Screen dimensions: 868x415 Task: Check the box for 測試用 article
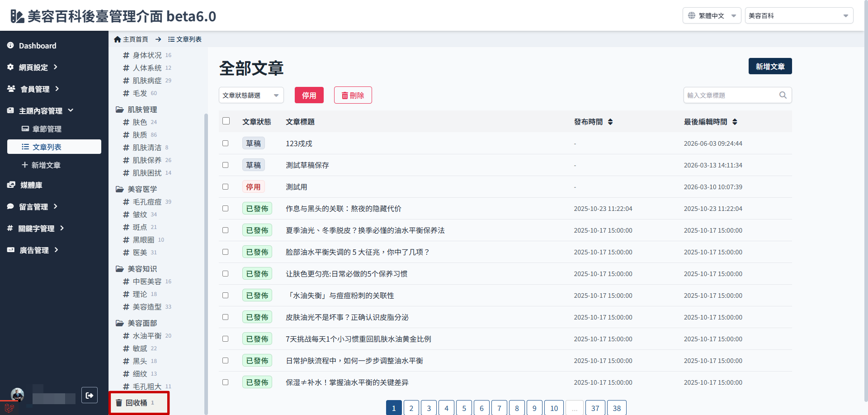(225, 186)
